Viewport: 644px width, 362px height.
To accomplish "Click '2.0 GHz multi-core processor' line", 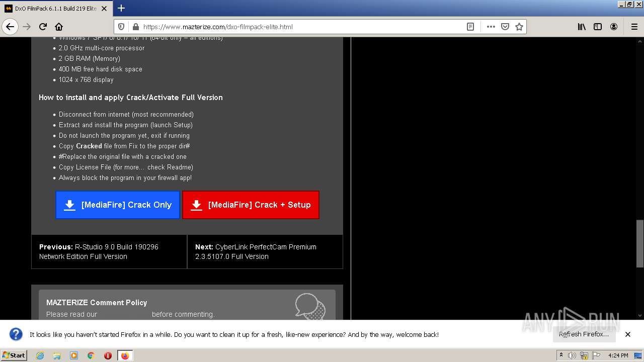I will pos(102,48).
